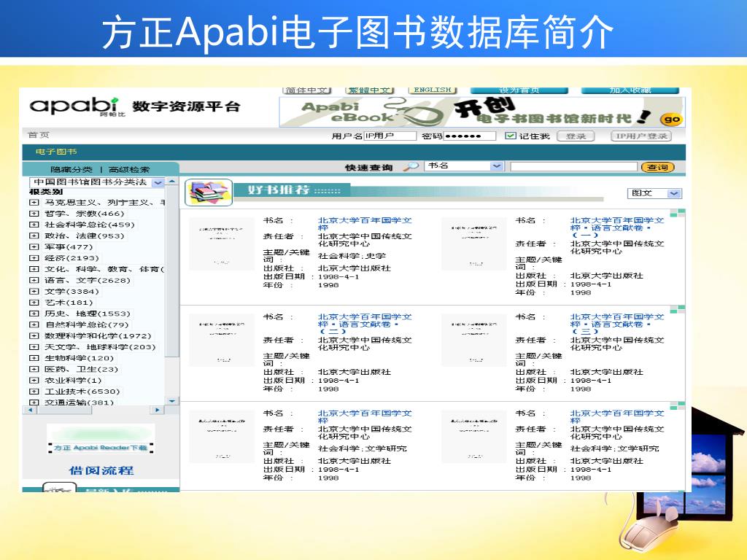Click cover thumbnail of 语言文献卷(二) book

[x=222, y=341]
